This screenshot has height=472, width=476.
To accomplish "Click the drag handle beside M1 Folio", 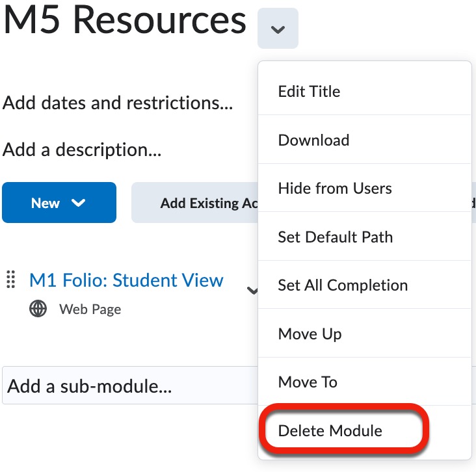I will [10, 280].
